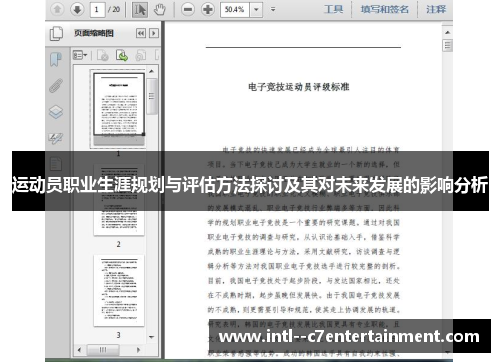Click the / 20 total page count
Viewport: 500px width, 362px height.
tap(114, 9)
